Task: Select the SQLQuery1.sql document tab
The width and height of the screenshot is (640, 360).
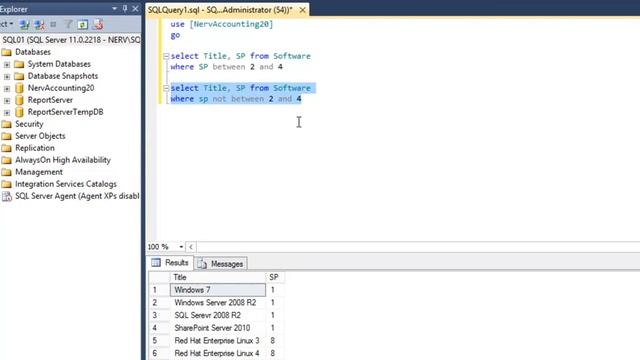Action: click(220, 10)
